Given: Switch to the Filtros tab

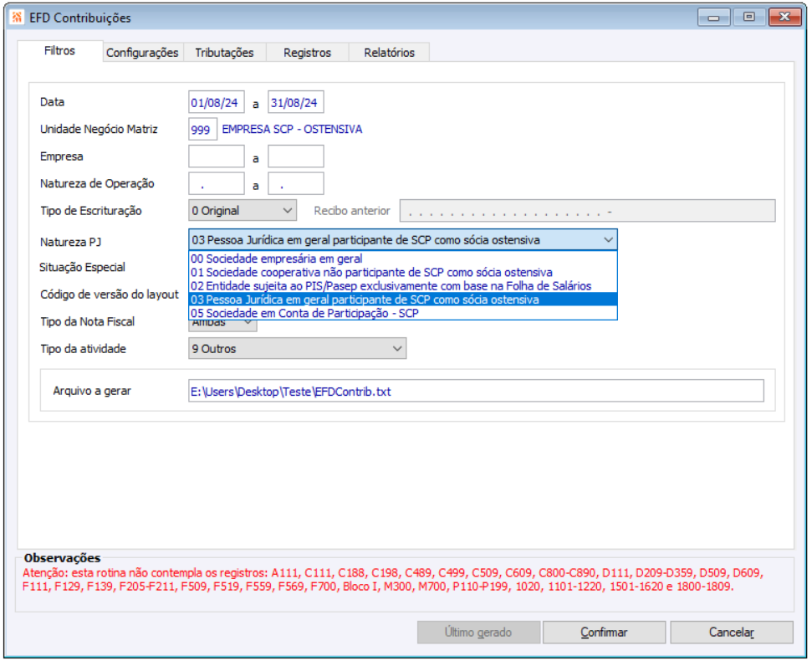Looking at the screenshot, I should point(59,51).
